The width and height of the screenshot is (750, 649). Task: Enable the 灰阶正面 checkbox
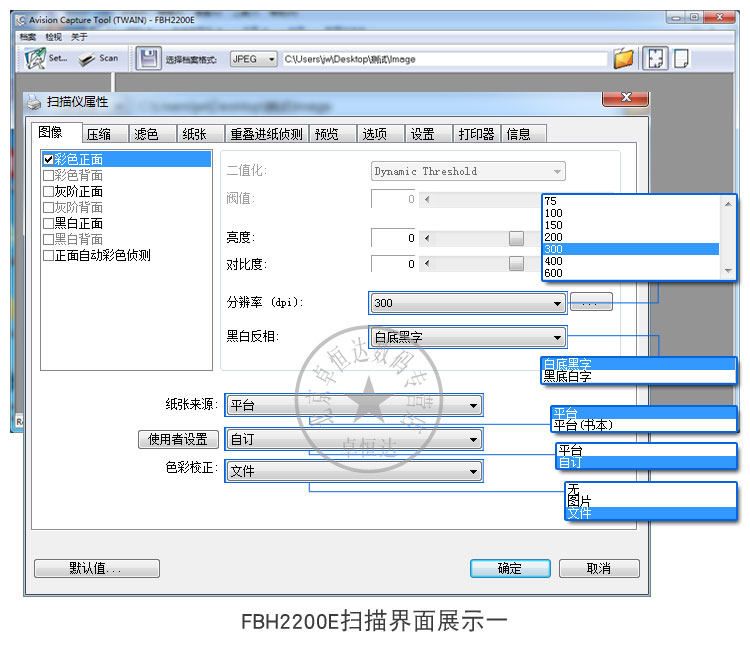pyautogui.click(x=48, y=191)
